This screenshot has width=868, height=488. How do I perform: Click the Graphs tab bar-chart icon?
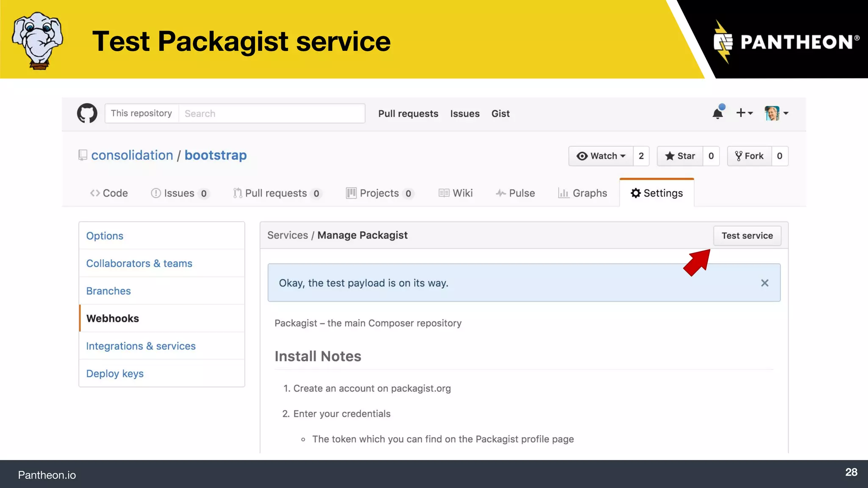(x=564, y=193)
